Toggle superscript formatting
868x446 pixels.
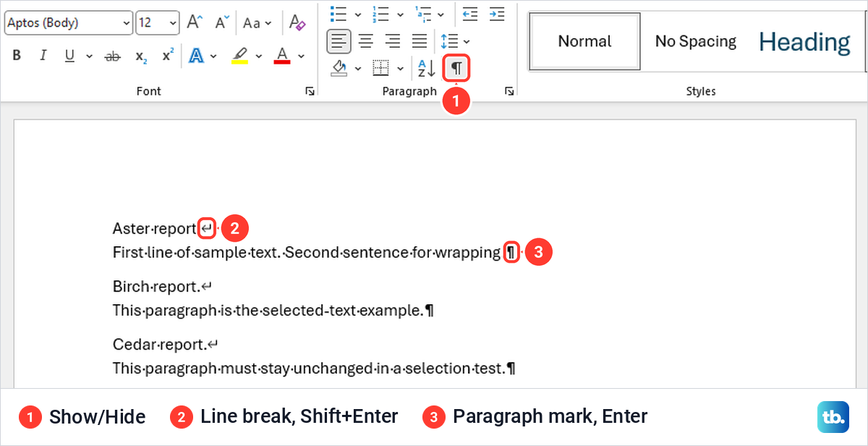(x=168, y=56)
